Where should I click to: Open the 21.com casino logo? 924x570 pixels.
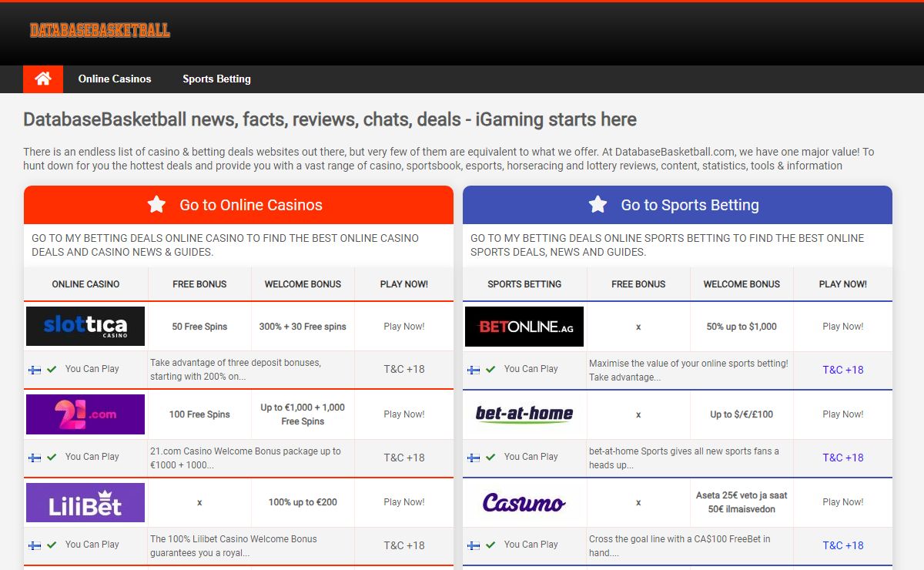85,414
